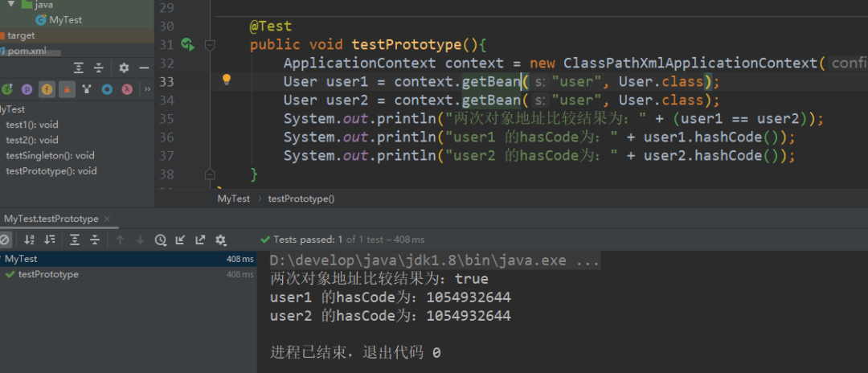Select testSingleton(): void in Structure list
This screenshot has width=868, height=373.
point(50,155)
